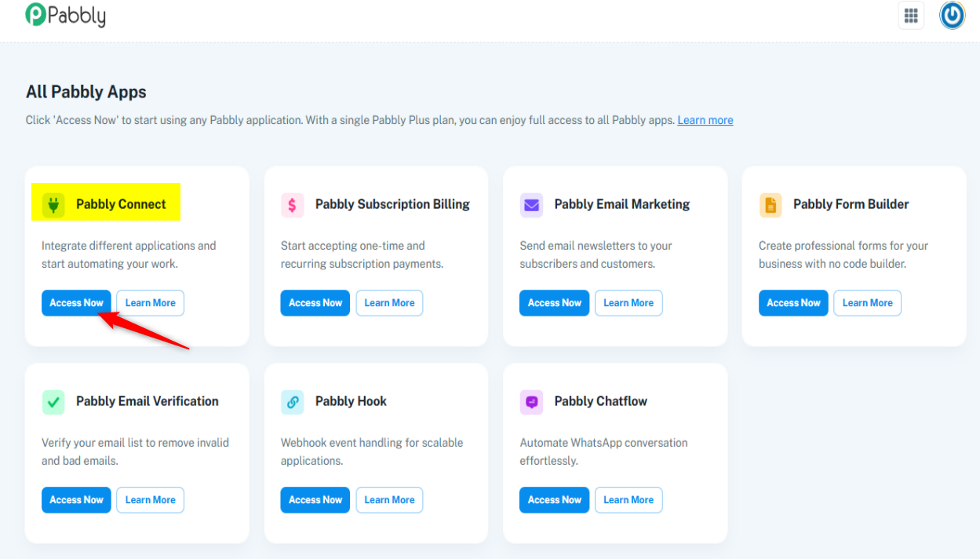Click the Subscription Billing dollar icon
980x559 pixels.
tap(293, 205)
